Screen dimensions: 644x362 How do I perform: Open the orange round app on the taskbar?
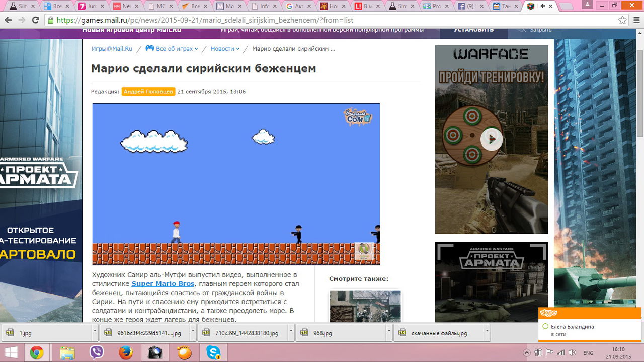[x=185, y=353]
